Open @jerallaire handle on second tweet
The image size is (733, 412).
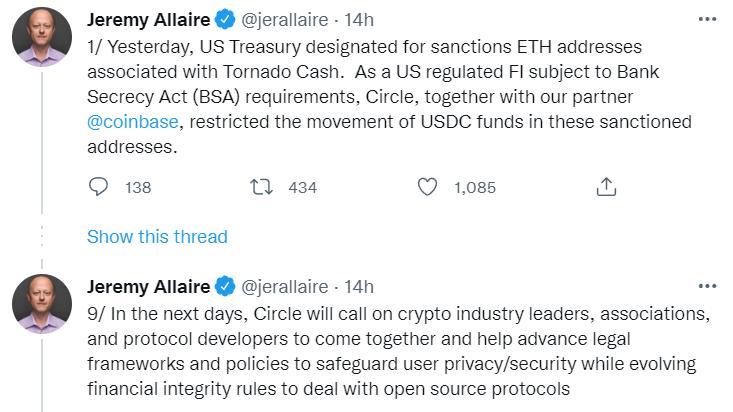click(x=286, y=286)
